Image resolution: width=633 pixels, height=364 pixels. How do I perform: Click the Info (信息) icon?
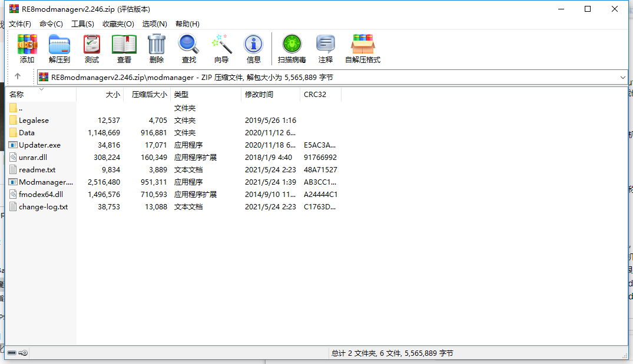click(x=254, y=44)
